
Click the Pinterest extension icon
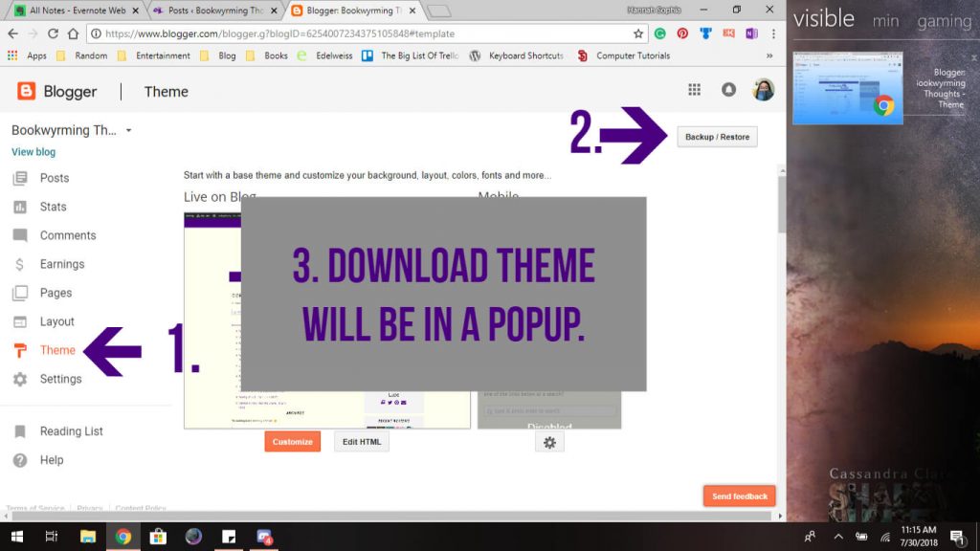pyautogui.click(x=682, y=33)
